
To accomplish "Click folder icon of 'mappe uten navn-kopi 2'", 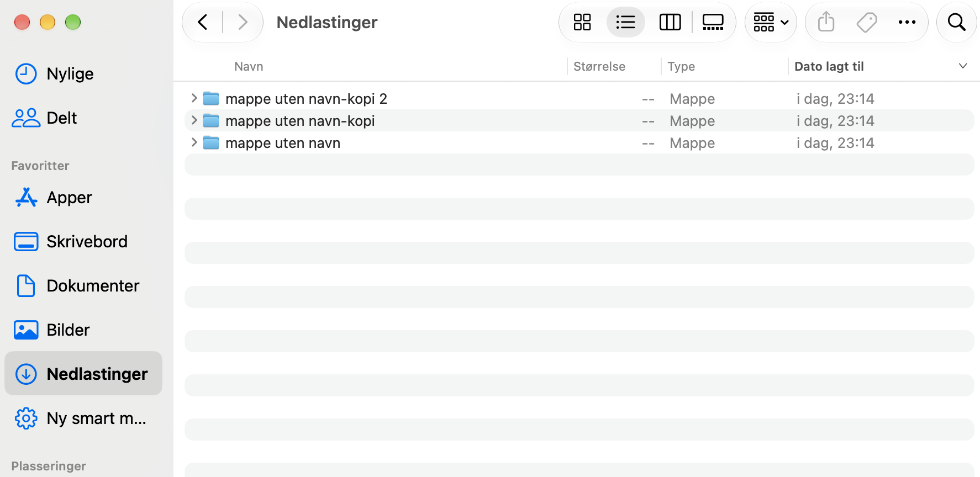I will click(x=211, y=99).
